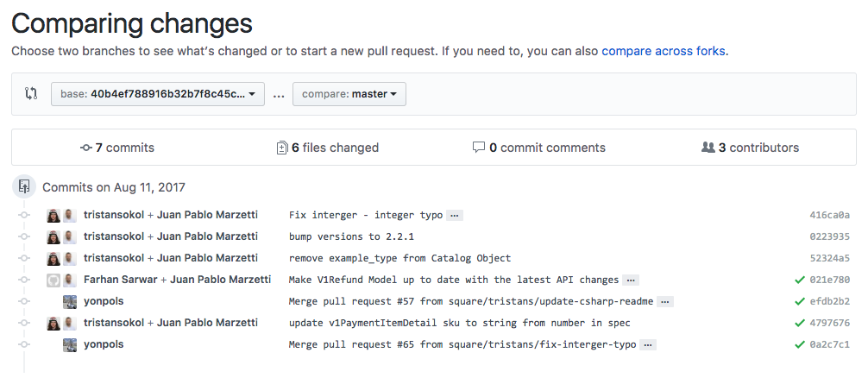The width and height of the screenshot is (868, 378).
Task: View the 3 contributors tab
Action: (751, 148)
